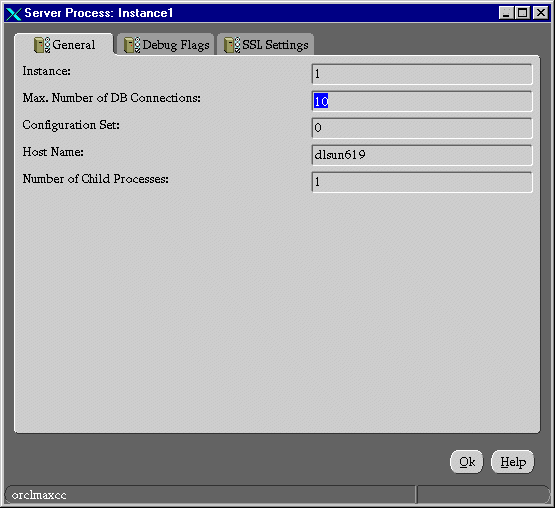Screen dimensions: 555x508
Task: Click the server icon on SSL Settings tab
Action: (x=232, y=45)
